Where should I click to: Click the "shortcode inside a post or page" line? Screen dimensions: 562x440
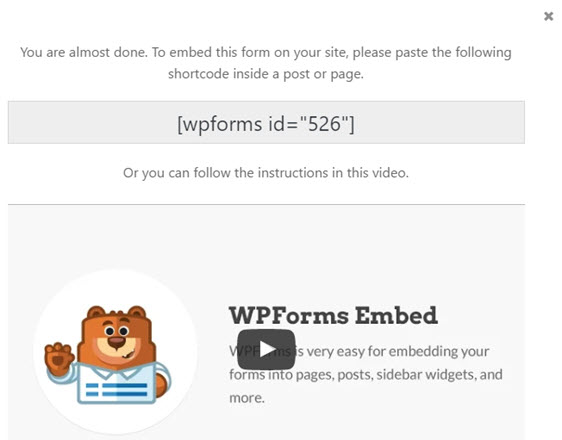pos(266,74)
